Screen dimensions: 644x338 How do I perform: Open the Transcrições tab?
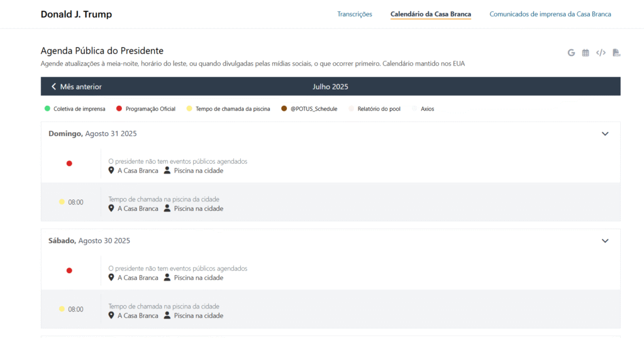pyautogui.click(x=355, y=14)
